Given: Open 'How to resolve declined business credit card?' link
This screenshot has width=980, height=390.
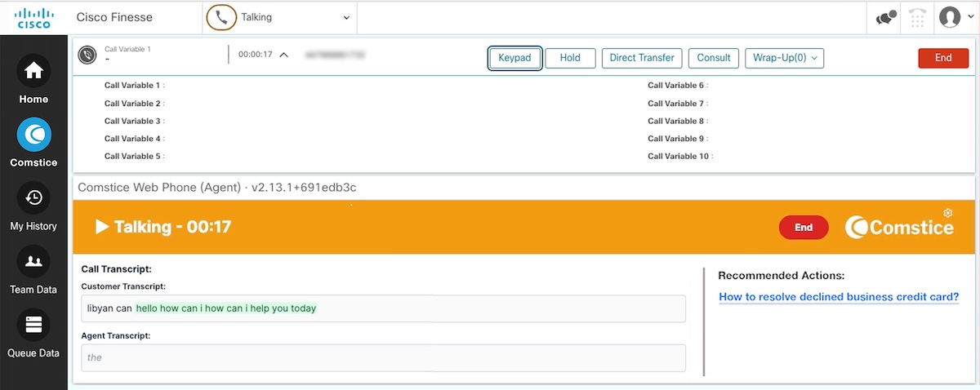Looking at the screenshot, I should (839, 297).
